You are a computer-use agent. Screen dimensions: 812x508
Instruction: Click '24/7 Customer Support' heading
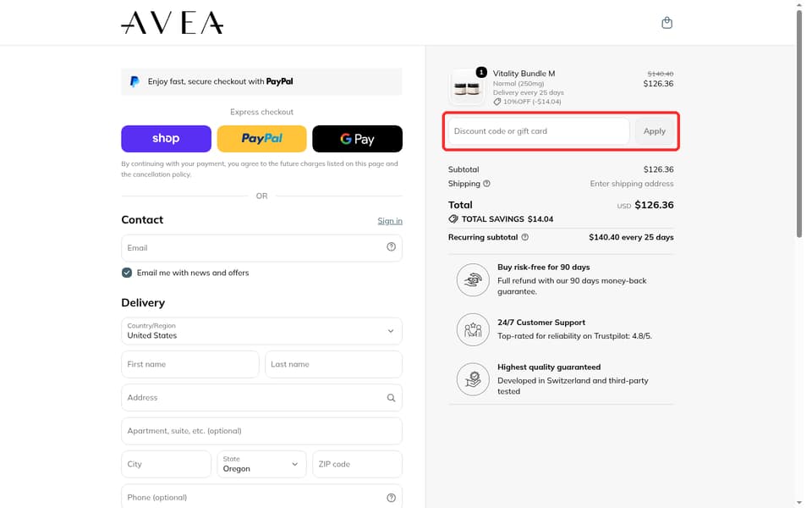pos(541,322)
